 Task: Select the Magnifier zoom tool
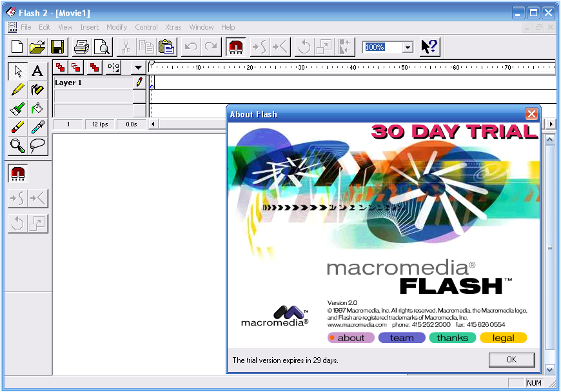click(17, 146)
